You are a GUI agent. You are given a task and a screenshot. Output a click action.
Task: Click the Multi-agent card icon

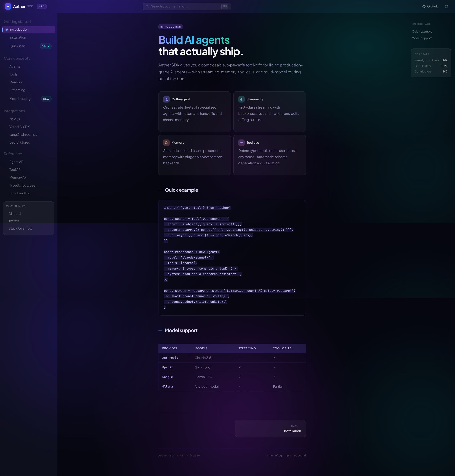coord(166,99)
